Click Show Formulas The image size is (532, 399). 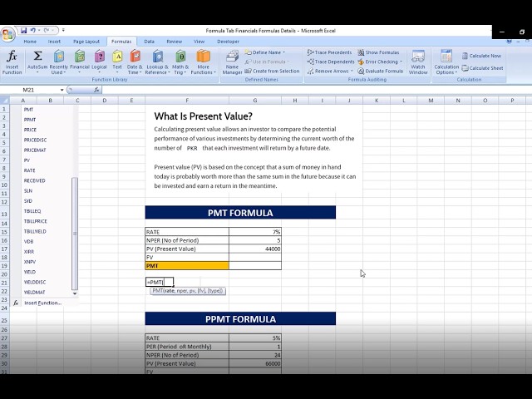coord(379,52)
